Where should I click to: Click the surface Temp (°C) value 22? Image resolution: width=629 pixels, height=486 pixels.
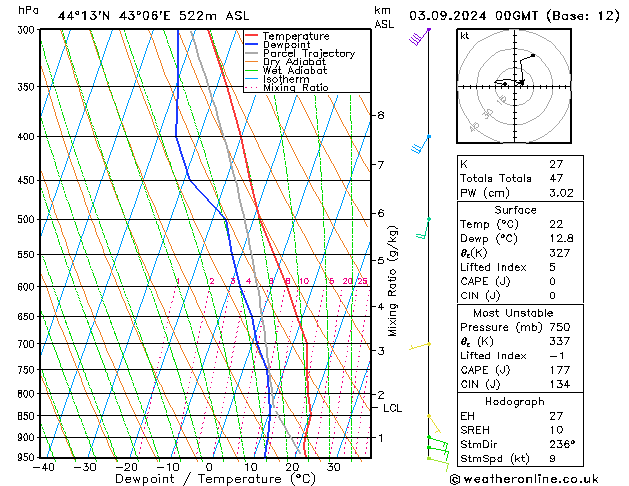point(556,224)
